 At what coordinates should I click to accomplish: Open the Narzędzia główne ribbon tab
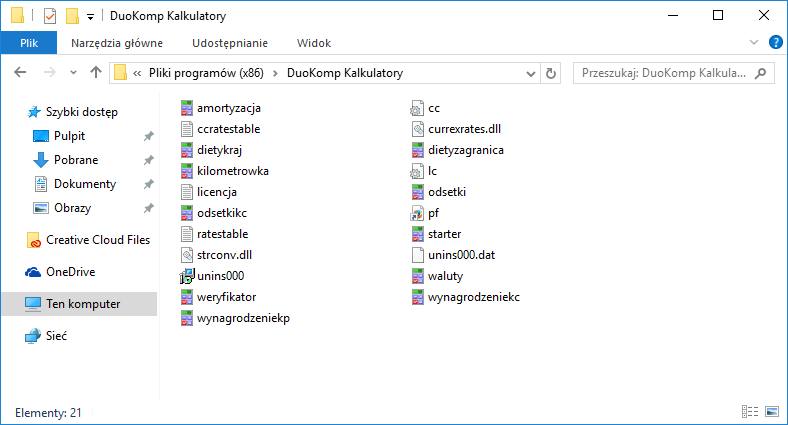[x=117, y=43]
